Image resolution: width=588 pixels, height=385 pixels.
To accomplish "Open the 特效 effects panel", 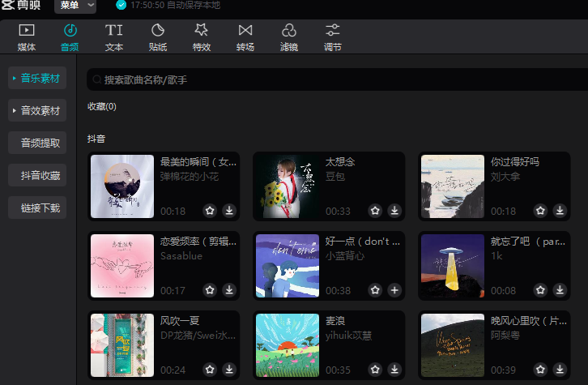I will coord(202,37).
